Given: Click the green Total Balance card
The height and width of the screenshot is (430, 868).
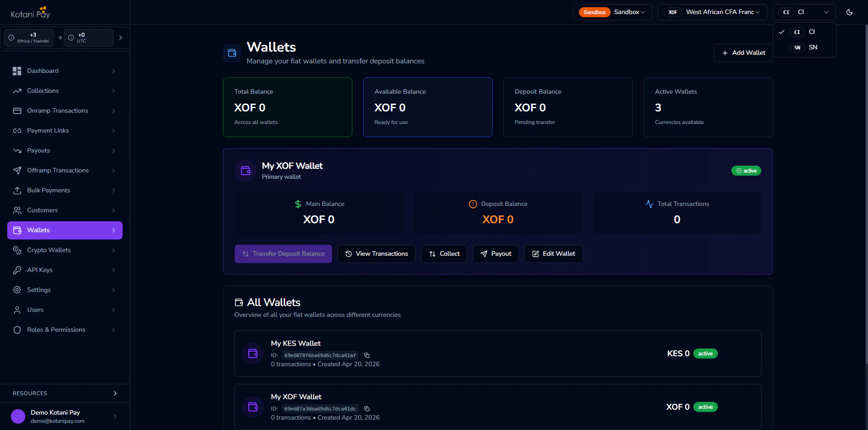Looking at the screenshot, I should [287, 107].
